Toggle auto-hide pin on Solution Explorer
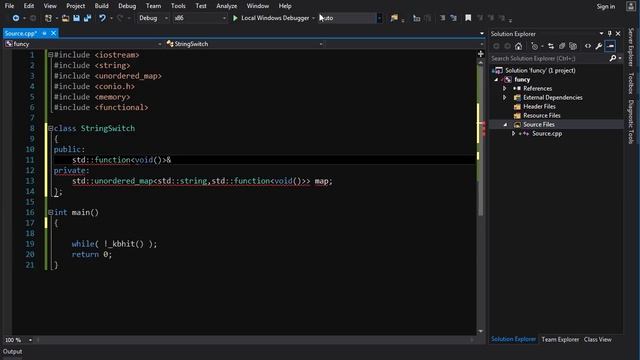The height and width of the screenshot is (360, 640). 610,33
